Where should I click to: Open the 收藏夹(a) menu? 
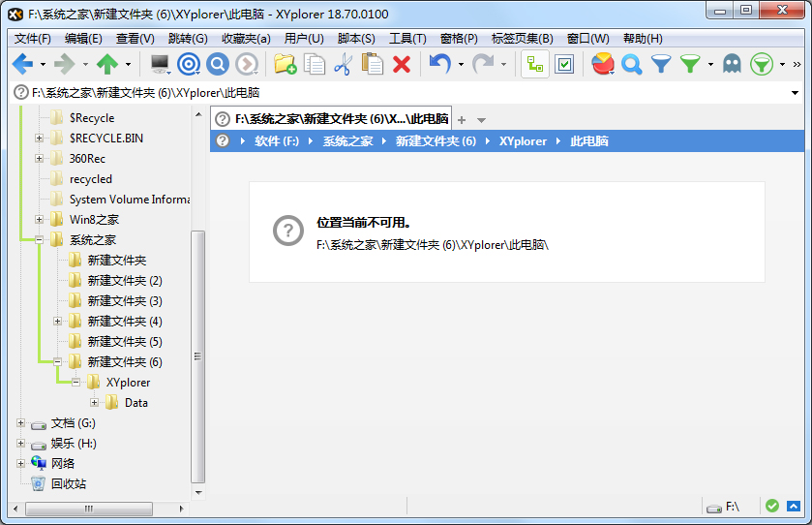pyautogui.click(x=246, y=39)
